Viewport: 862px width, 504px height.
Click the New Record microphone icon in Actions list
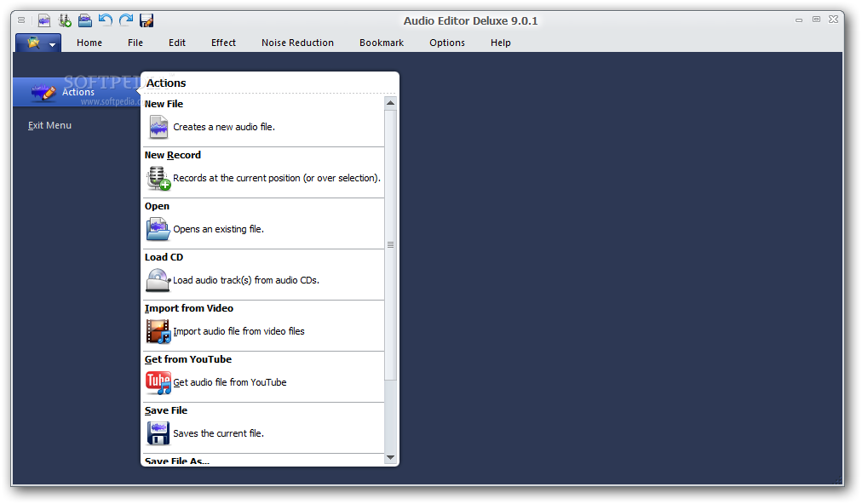pyautogui.click(x=158, y=178)
